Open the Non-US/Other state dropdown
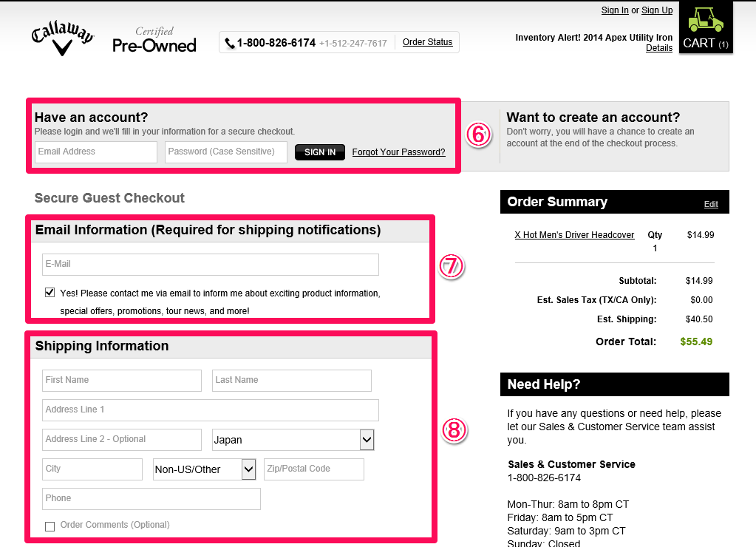Image resolution: width=756 pixels, height=547 pixels. pos(205,469)
